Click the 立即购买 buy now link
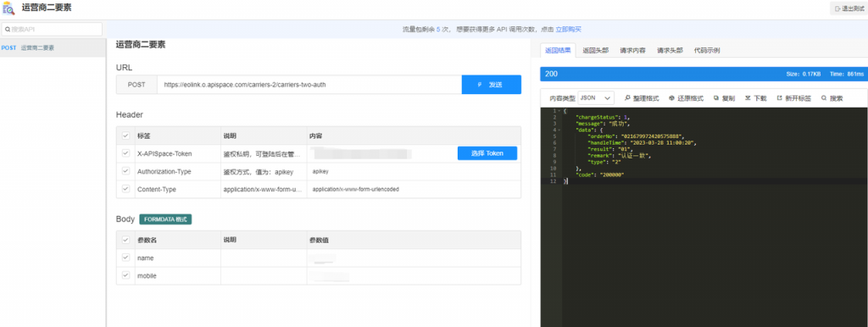Viewport: 868px width, 327px height. (569, 30)
